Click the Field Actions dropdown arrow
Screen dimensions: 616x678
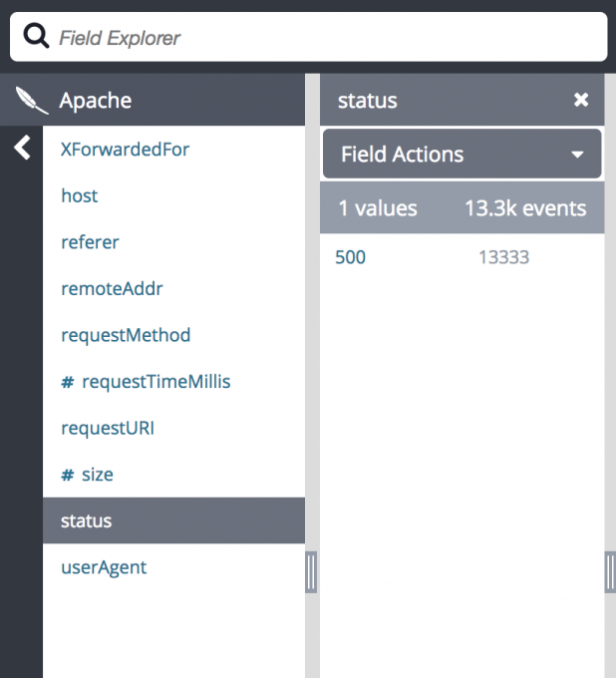tap(576, 156)
